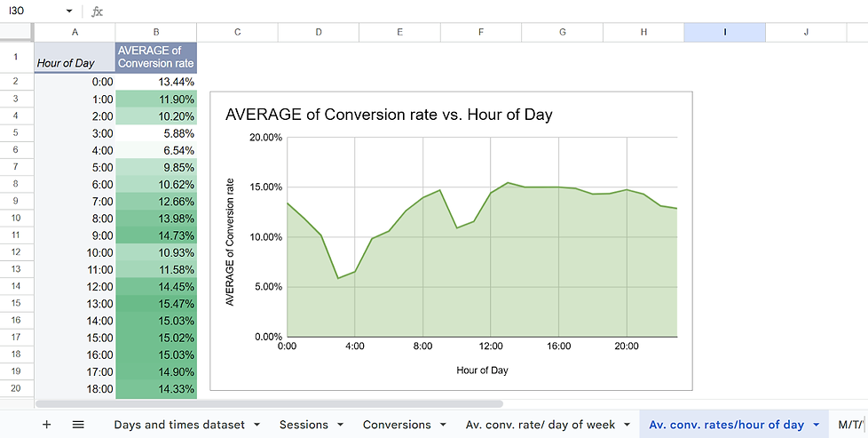
Task: Open Sessions tab dropdown arrow
Action: pyautogui.click(x=341, y=426)
